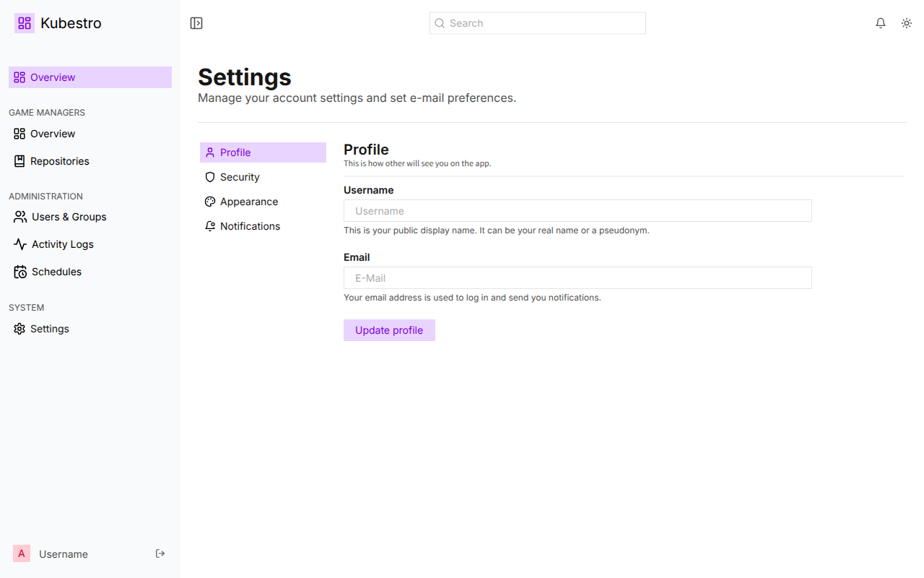Switch to the Security settings tab
924x578 pixels.
point(263,177)
